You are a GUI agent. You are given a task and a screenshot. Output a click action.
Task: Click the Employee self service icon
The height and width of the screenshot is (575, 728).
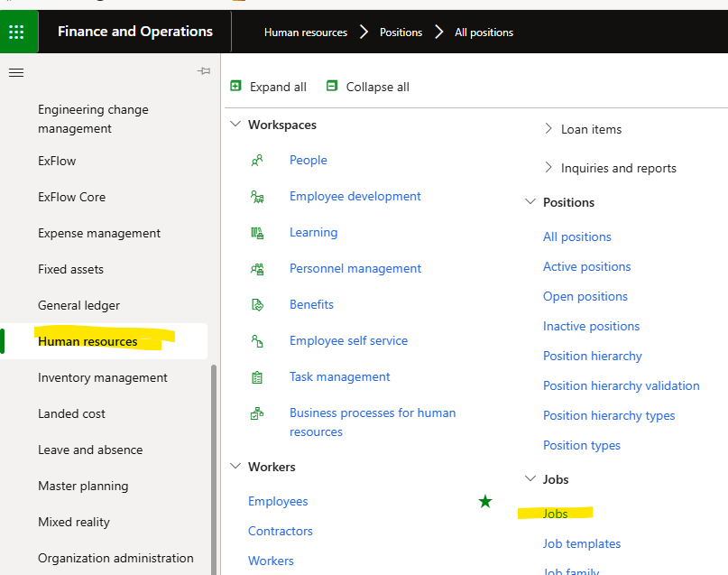point(257,341)
